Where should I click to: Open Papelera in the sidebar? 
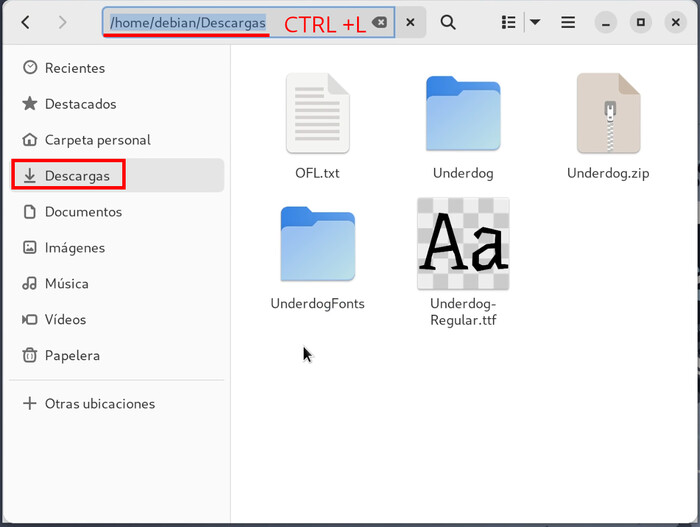click(117, 356)
